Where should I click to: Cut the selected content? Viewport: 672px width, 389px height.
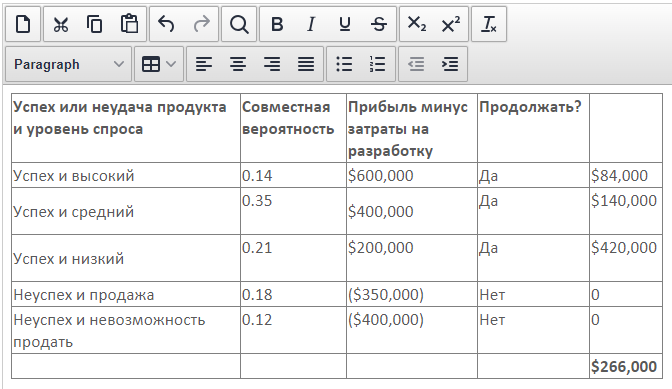point(61,24)
